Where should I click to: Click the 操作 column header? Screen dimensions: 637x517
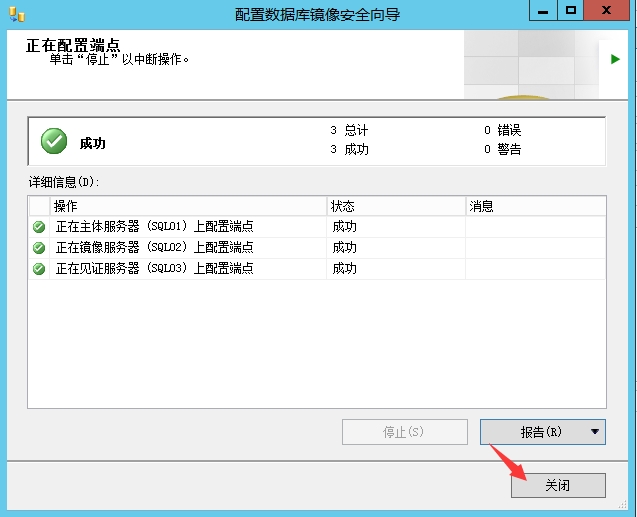[188, 206]
